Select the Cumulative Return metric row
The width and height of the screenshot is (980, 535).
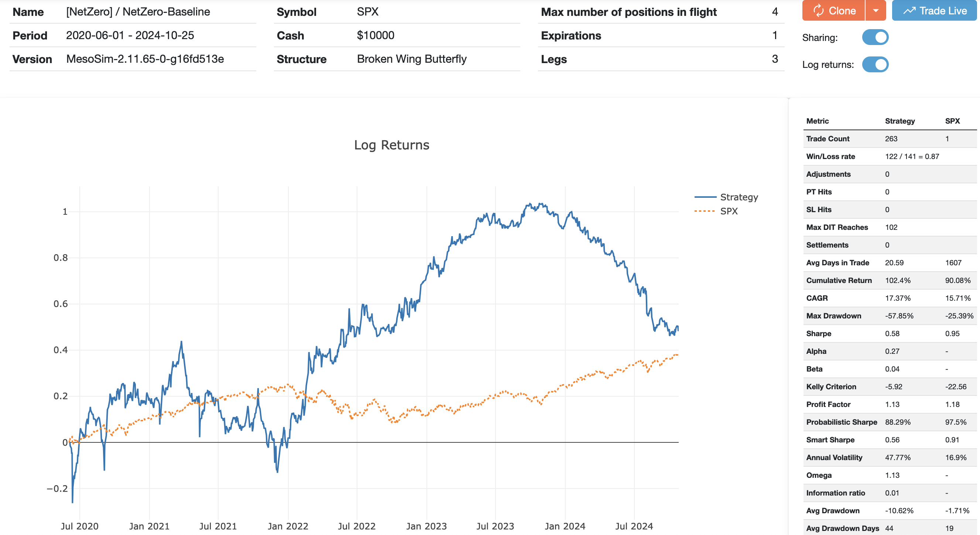coord(839,280)
